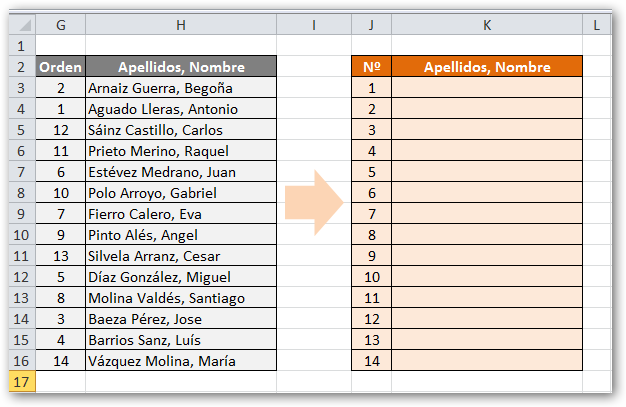Click the empty orange cell beside Nº 14
626x407 pixels.
pos(486,361)
